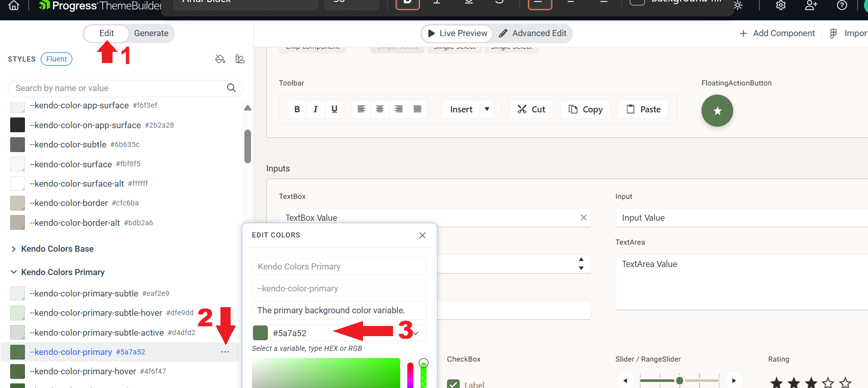The image size is (868, 388).
Task: Click inside the TextArea Value box
Action: [x=742, y=282]
